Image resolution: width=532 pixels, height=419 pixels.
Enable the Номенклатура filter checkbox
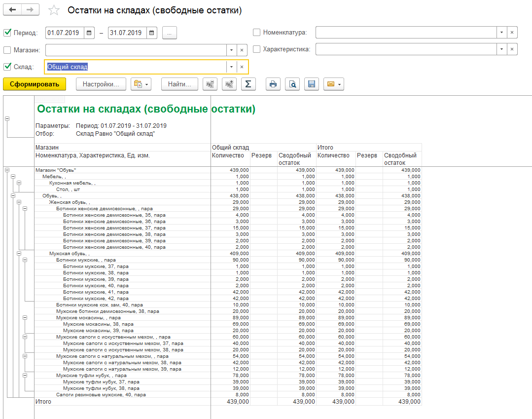tap(257, 32)
